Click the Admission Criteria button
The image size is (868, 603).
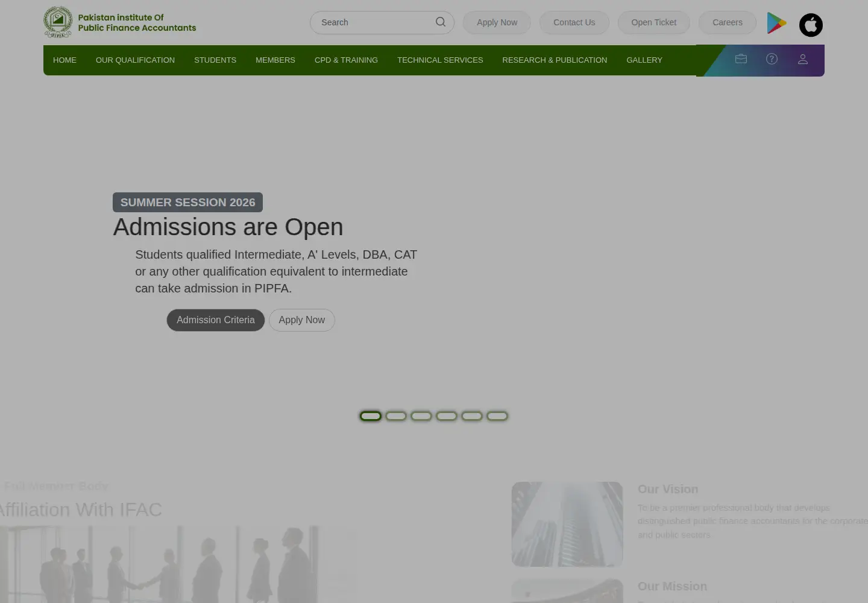pos(216,320)
